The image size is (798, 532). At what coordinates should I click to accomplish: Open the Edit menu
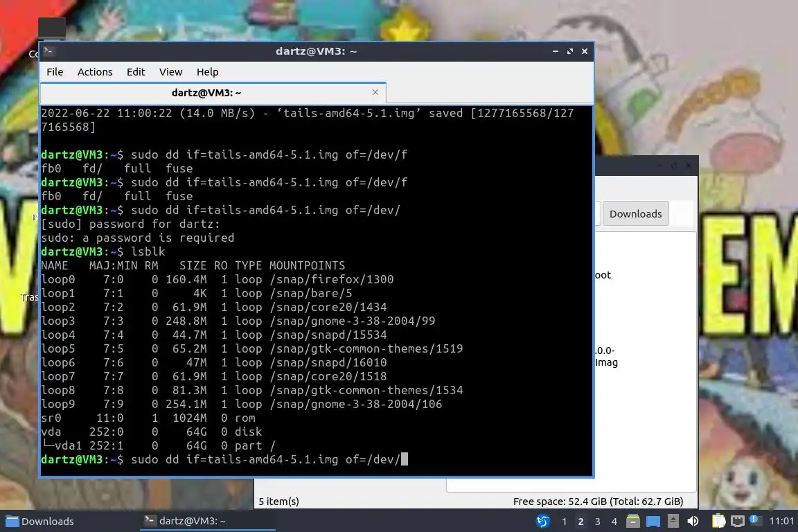pos(136,72)
